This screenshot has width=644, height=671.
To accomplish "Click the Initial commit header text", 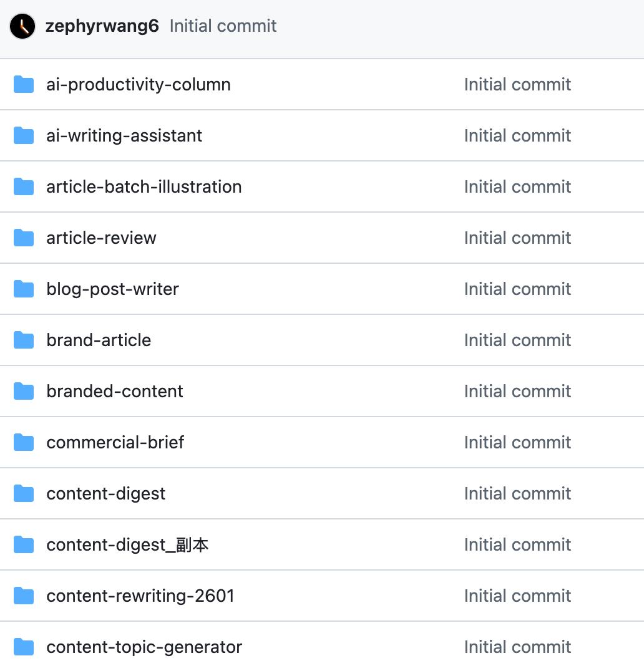I will [x=223, y=26].
